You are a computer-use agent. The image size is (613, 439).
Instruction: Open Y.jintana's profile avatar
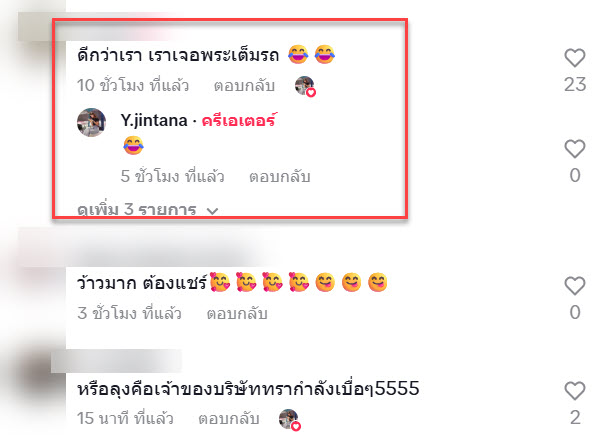[x=91, y=122]
